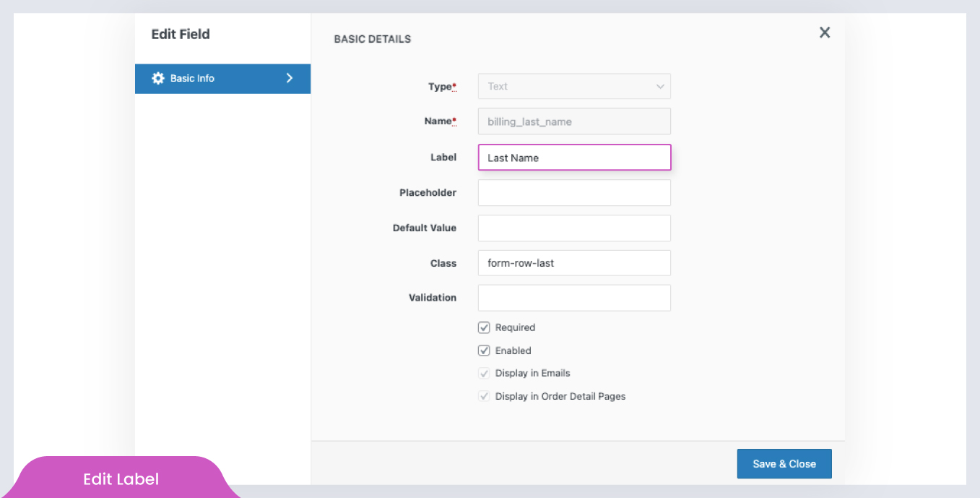Toggle the Display in Emails checkbox
The image size is (980, 498).
point(484,373)
